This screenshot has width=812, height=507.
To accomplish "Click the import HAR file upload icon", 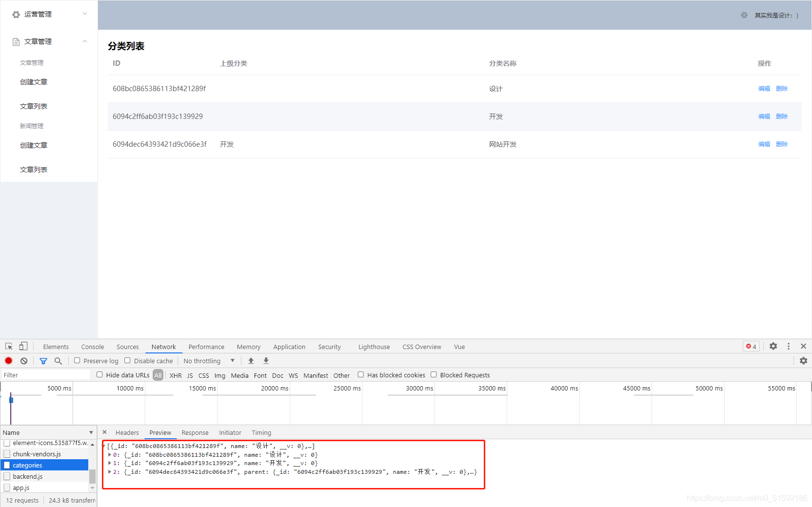I will [x=251, y=361].
